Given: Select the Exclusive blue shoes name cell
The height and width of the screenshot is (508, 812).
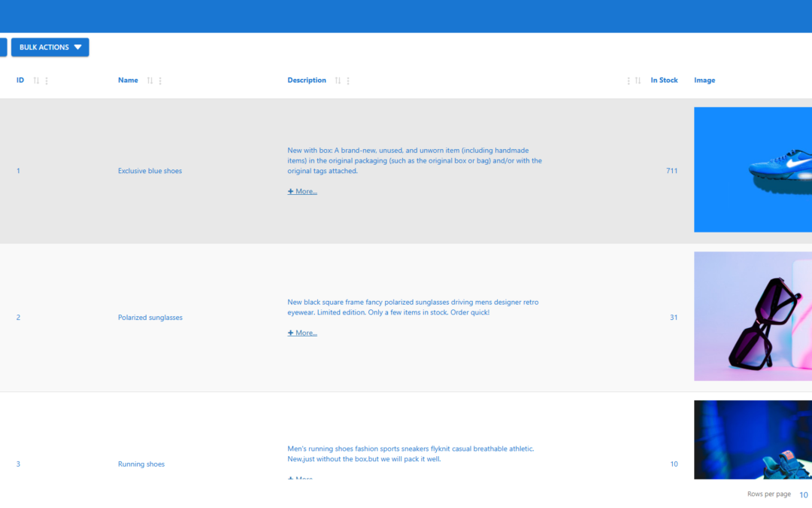Looking at the screenshot, I should click(x=150, y=171).
